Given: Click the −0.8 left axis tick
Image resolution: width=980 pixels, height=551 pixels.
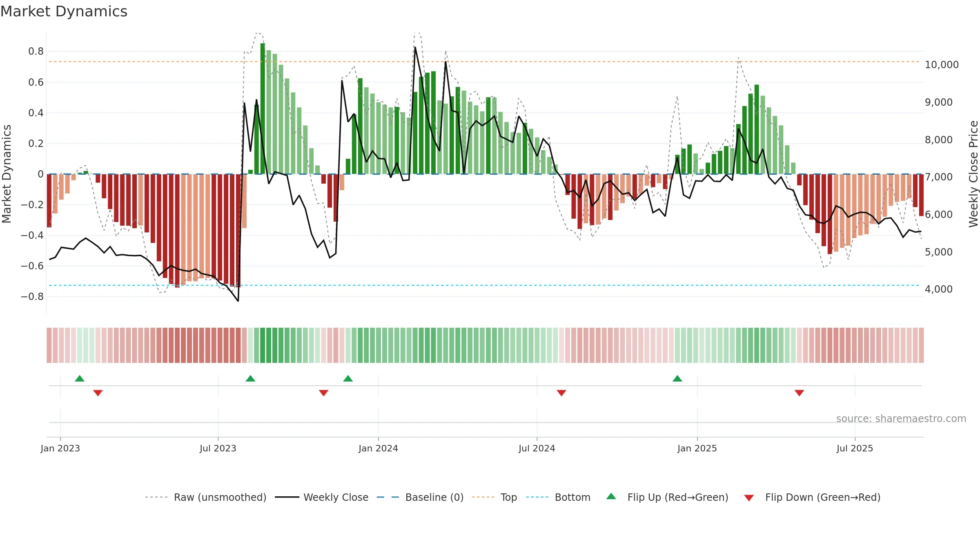Looking at the screenshot, I should [x=32, y=296].
